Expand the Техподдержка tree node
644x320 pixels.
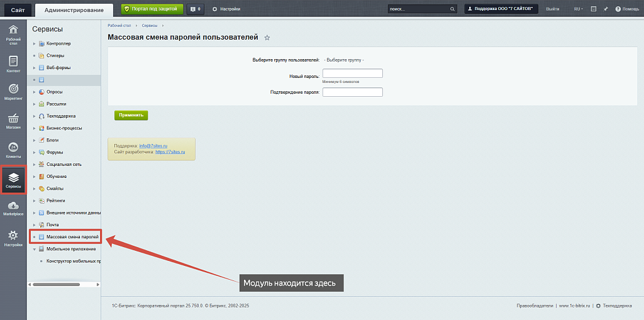[x=34, y=116]
